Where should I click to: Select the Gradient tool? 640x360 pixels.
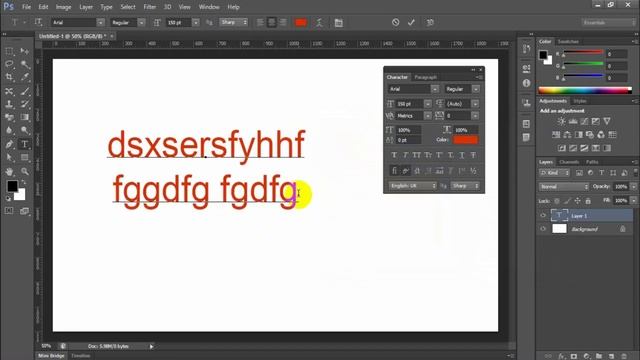pyautogui.click(x=24, y=118)
